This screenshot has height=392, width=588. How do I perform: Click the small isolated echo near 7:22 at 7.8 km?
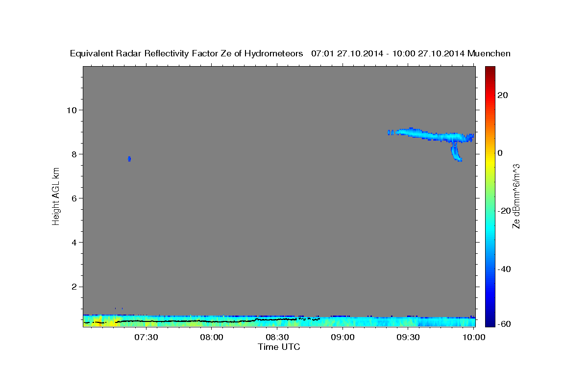click(x=129, y=159)
